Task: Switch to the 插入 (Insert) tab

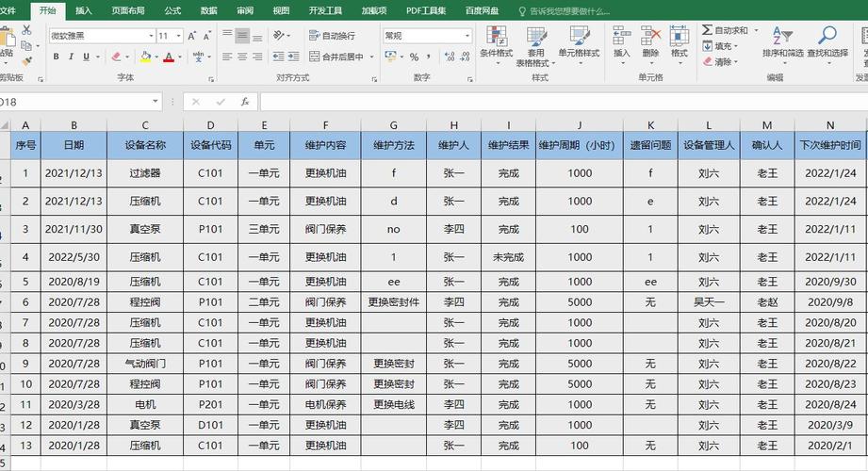Action: coord(84,10)
